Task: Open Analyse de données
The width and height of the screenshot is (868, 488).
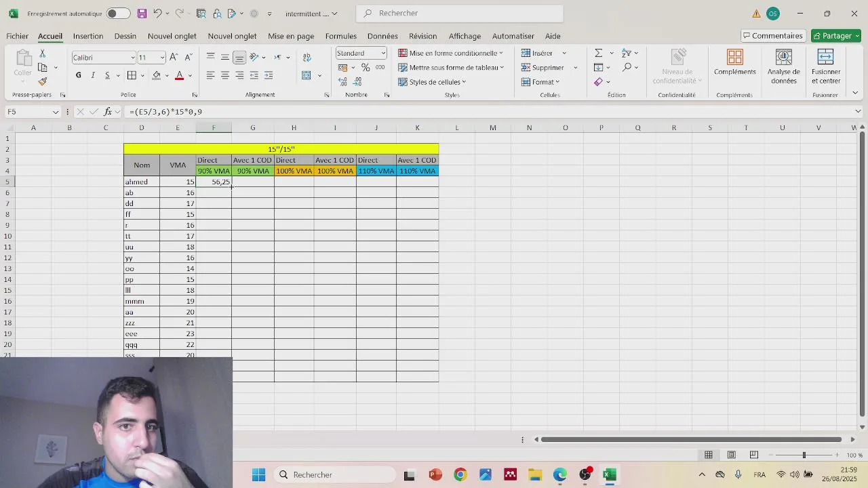Action: 783,67
